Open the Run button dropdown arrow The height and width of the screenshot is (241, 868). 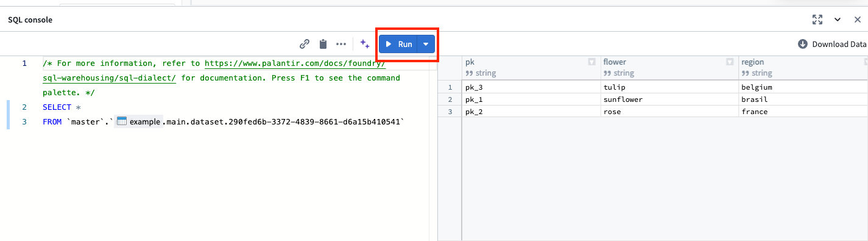[x=426, y=44]
